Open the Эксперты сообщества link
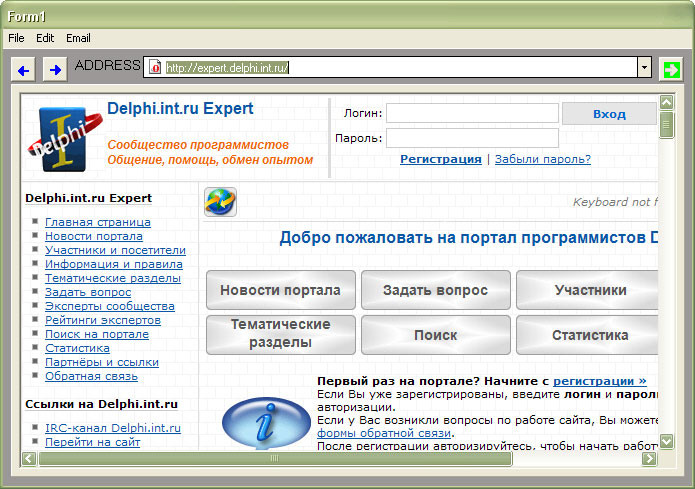 pos(110,306)
